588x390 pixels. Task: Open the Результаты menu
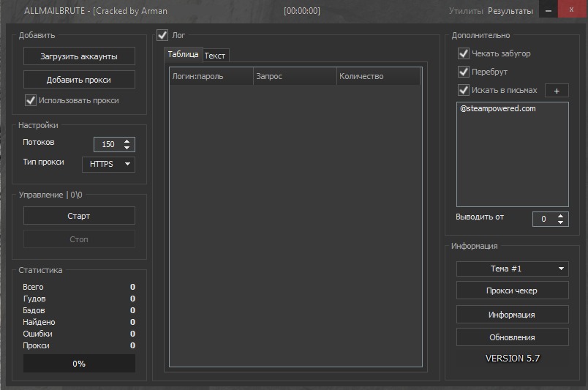[x=510, y=11]
